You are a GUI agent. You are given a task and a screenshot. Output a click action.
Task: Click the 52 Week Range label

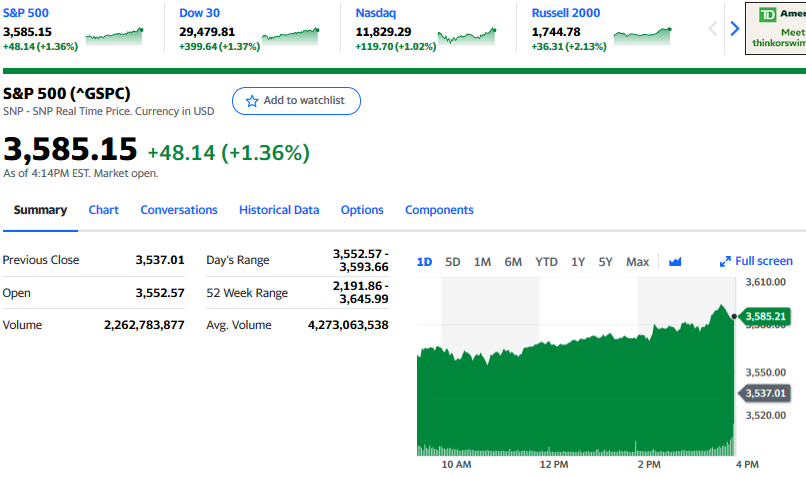(x=247, y=293)
